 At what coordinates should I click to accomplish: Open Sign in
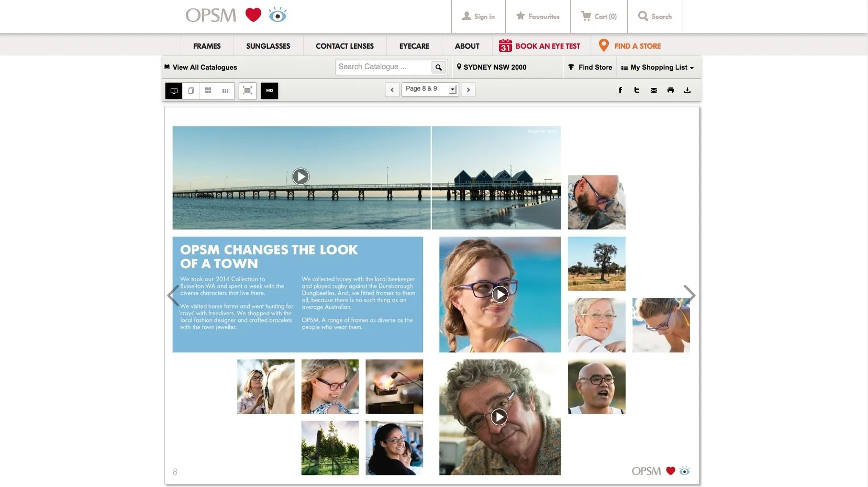pos(478,16)
